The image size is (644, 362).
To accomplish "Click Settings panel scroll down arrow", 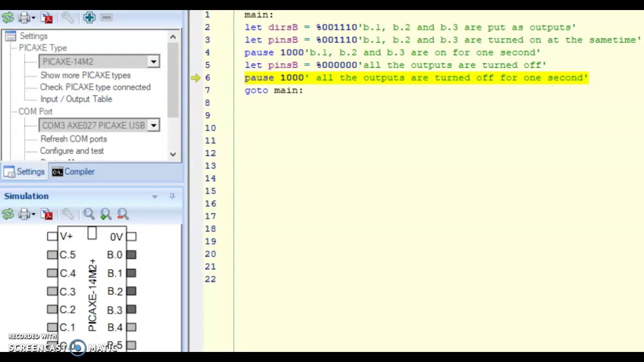I will click(x=173, y=154).
